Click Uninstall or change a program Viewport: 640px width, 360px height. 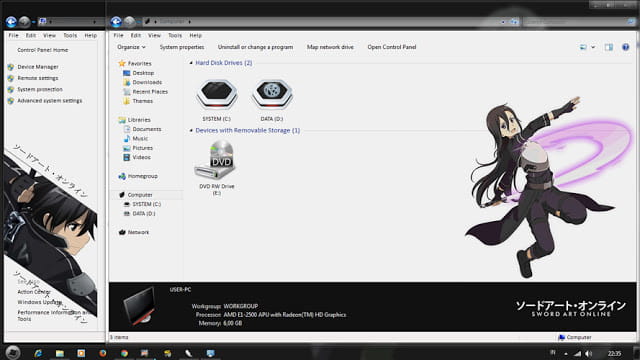[255, 47]
